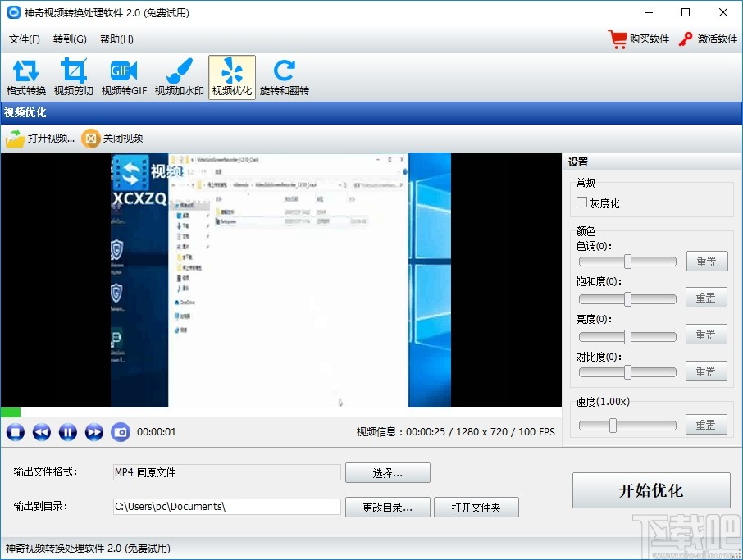Open the 转到(G) menu

click(x=70, y=39)
